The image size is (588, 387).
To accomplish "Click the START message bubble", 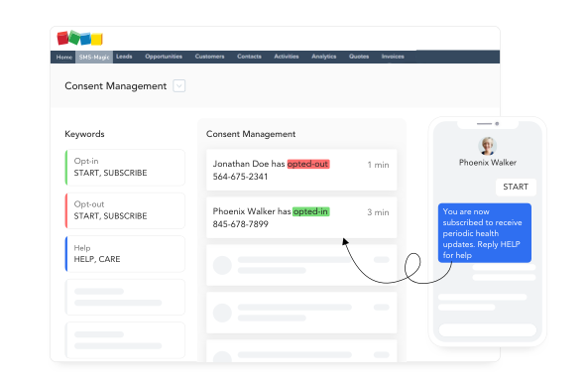I will 516,187.
